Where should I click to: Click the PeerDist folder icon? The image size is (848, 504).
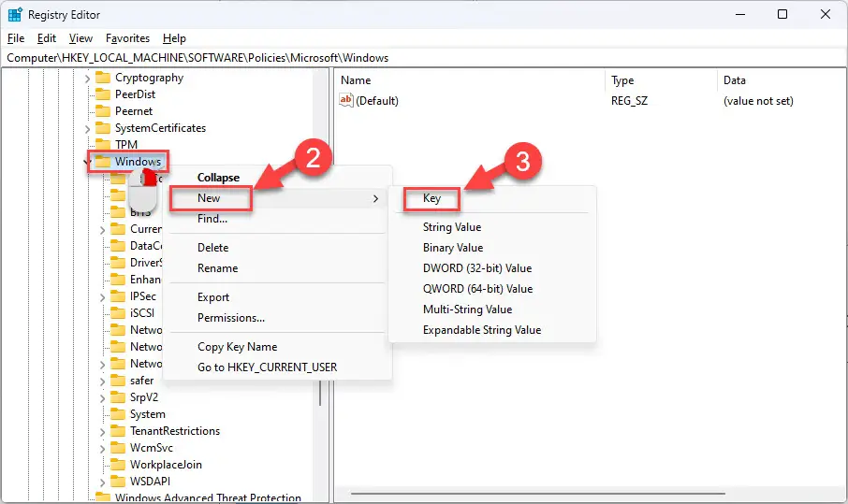click(x=103, y=94)
